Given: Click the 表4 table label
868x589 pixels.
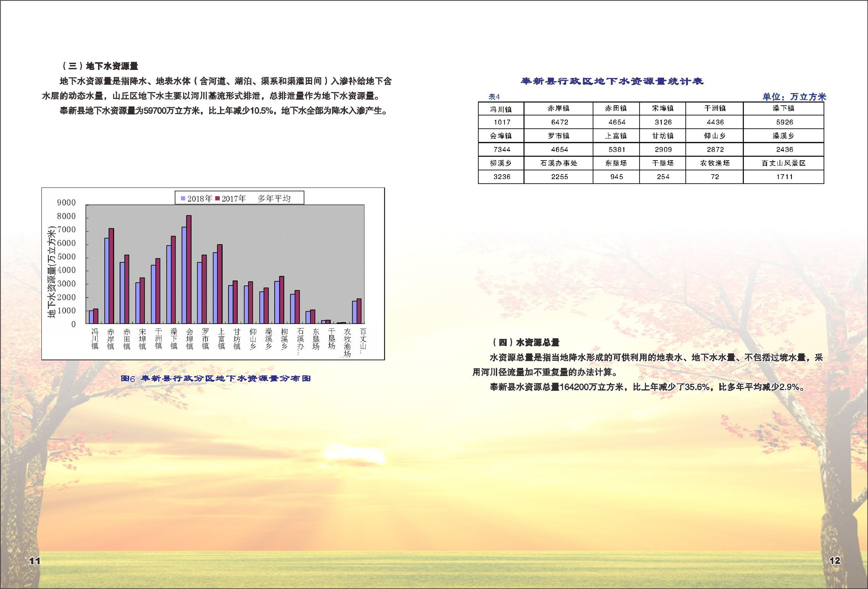Looking at the screenshot, I should (x=494, y=97).
